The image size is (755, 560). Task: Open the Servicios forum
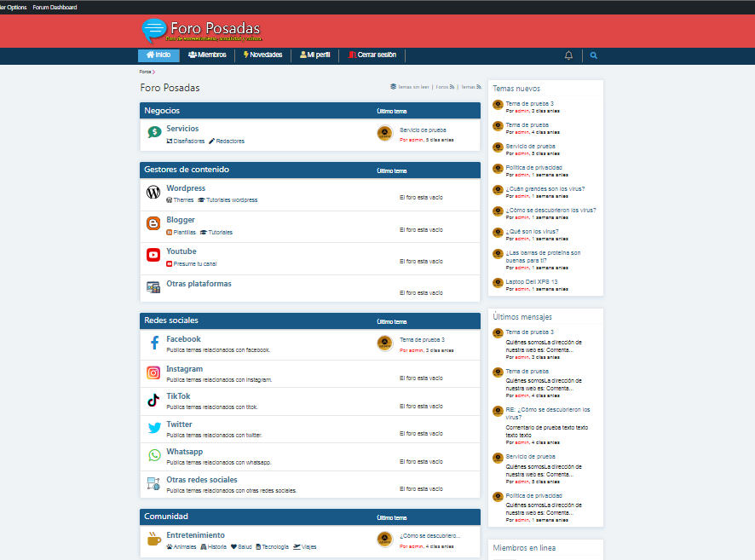point(182,129)
